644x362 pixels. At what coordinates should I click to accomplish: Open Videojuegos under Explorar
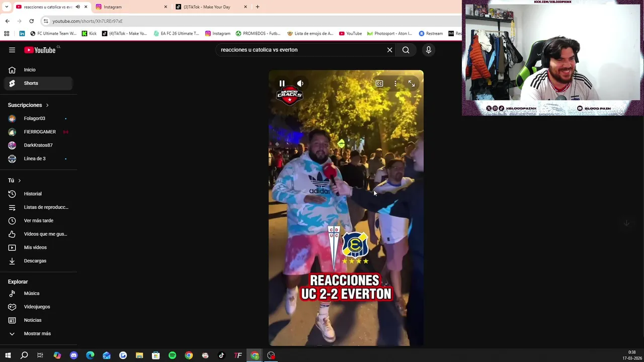[39, 307]
